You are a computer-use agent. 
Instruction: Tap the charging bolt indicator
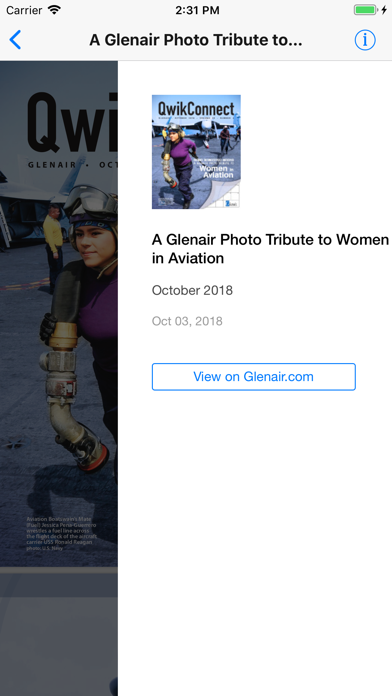tap(384, 10)
